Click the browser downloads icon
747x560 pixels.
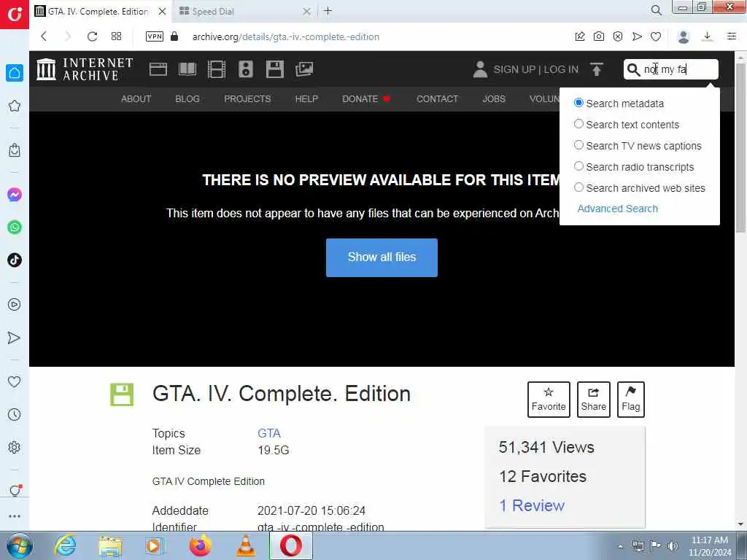coord(708,36)
